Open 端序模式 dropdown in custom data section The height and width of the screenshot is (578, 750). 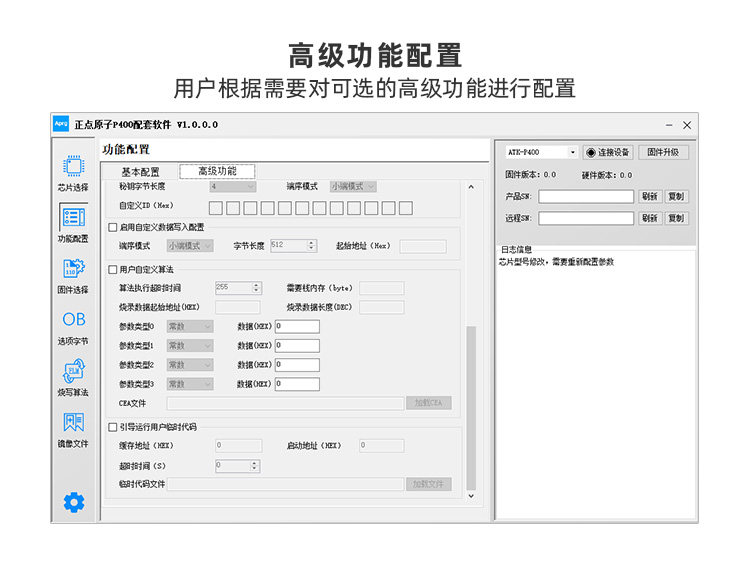tap(190, 245)
